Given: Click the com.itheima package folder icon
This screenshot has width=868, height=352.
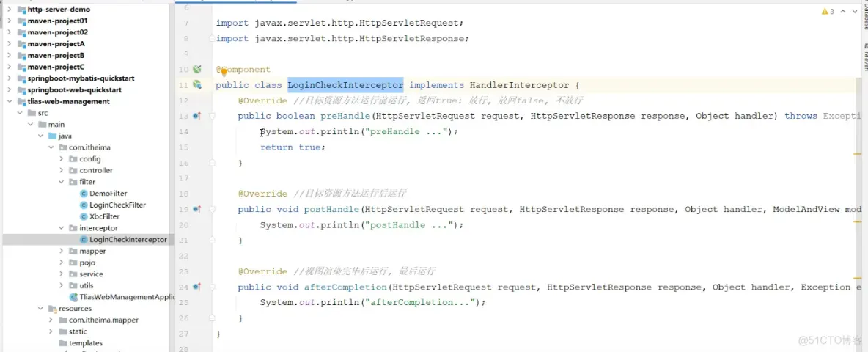Looking at the screenshot, I should point(63,147).
